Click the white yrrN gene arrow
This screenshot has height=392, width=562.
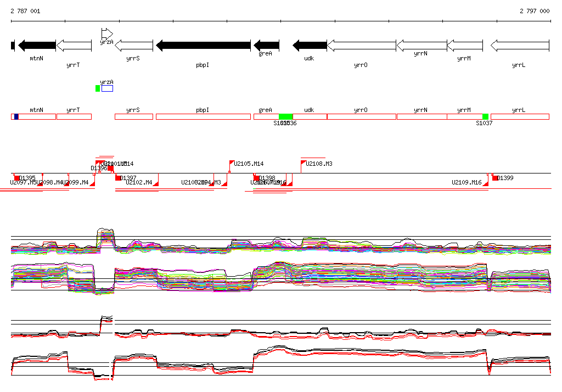coord(422,46)
